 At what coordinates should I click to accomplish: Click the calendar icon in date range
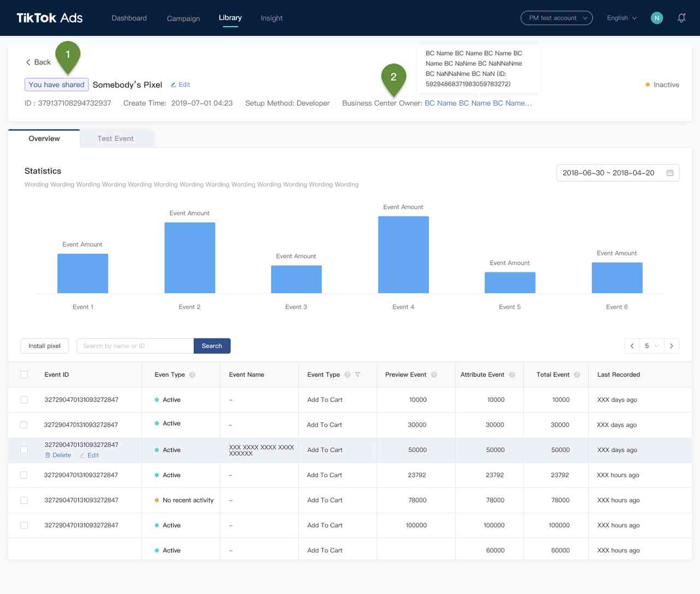click(670, 173)
